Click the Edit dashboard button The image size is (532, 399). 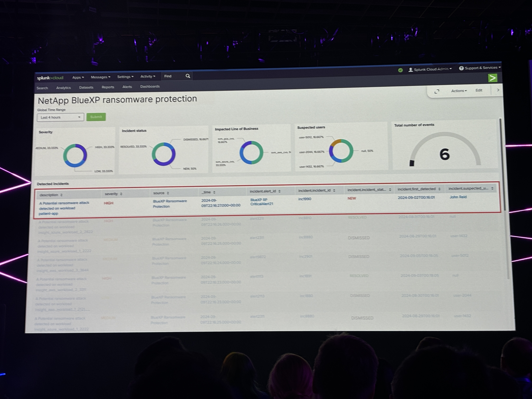click(x=479, y=90)
